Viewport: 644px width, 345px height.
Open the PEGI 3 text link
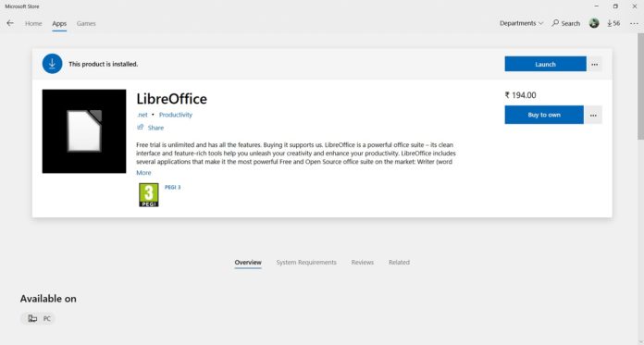(x=172, y=187)
